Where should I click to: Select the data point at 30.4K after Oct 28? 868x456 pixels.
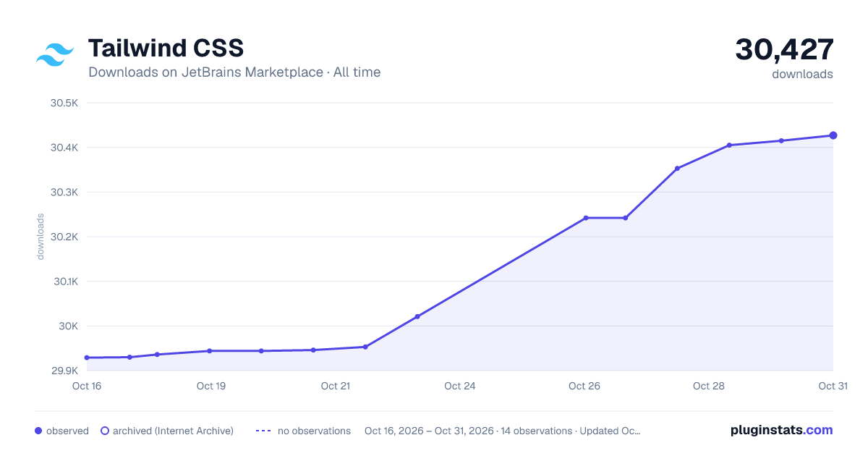729,145
